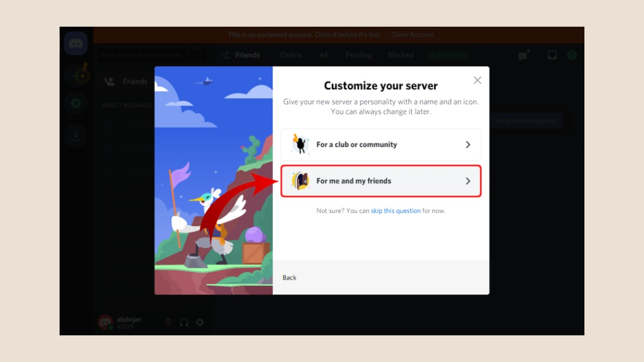Screen dimensions: 644x362
Task: Toggle the headphones deafen icon
Action: tap(184, 322)
